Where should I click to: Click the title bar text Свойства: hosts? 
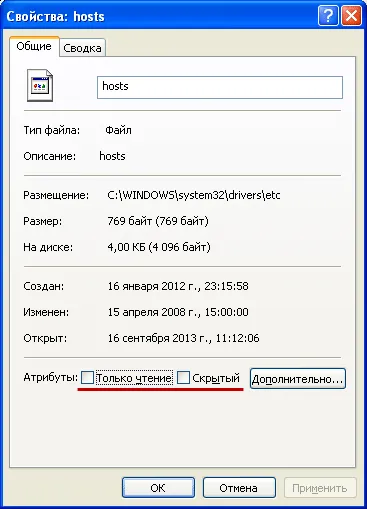[55, 16]
